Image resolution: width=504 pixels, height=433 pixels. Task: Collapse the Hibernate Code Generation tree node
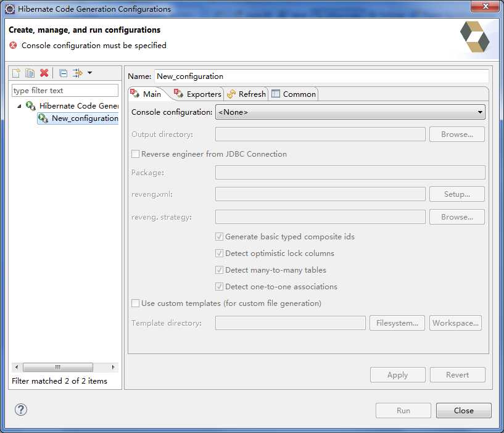pyautogui.click(x=19, y=106)
